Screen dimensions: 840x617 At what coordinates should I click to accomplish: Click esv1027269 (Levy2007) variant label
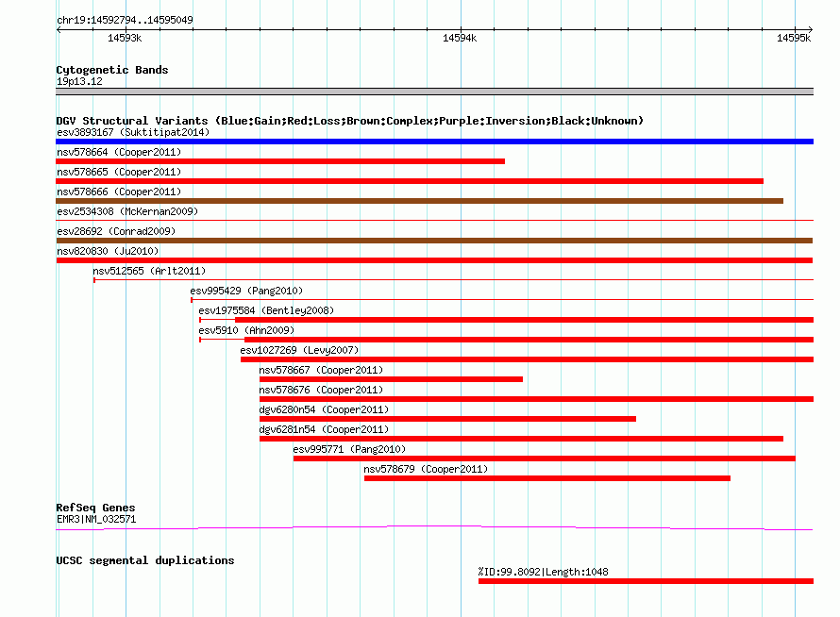tap(299, 350)
